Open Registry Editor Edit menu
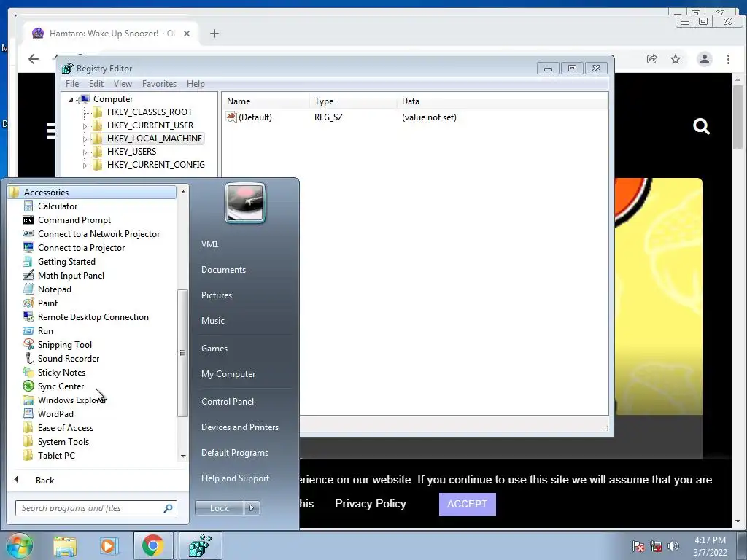This screenshot has width=747, height=560. 96,84
